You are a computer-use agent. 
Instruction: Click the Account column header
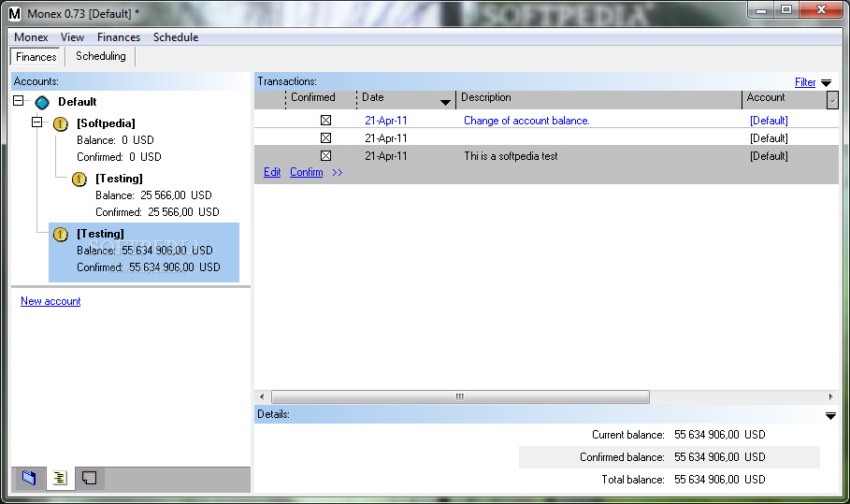[784, 100]
